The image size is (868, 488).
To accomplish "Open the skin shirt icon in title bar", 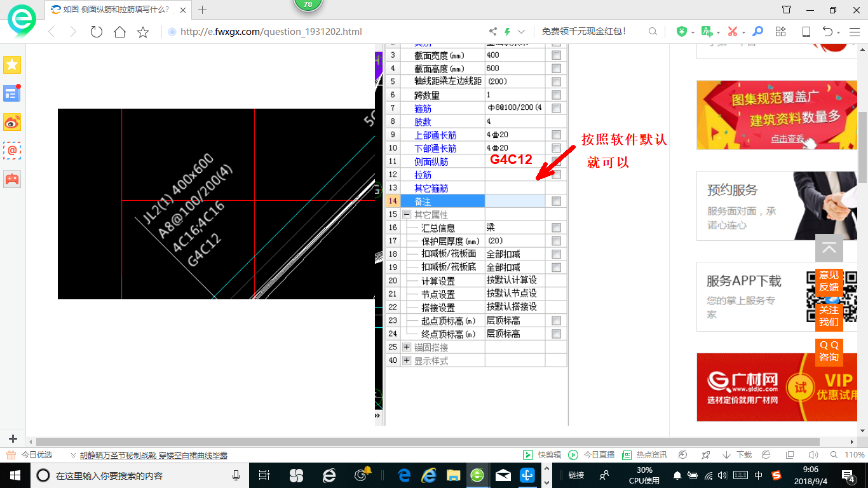I will [787, 10].
